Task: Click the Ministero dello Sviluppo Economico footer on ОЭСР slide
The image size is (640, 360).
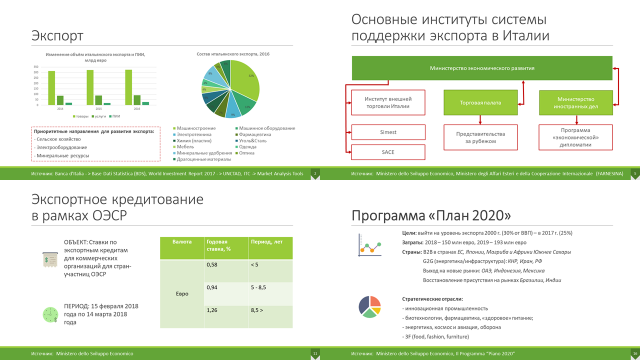Action: point(82,353)
